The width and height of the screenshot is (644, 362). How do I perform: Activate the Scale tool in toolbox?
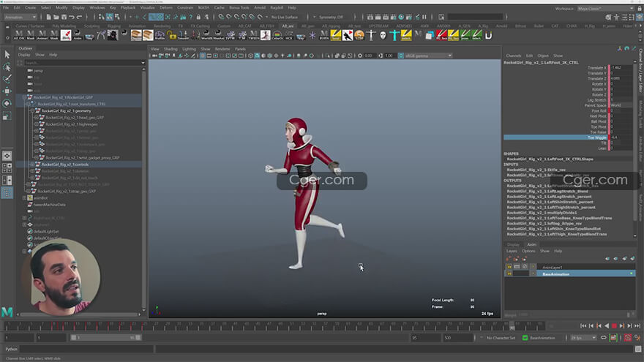point(7,116)
